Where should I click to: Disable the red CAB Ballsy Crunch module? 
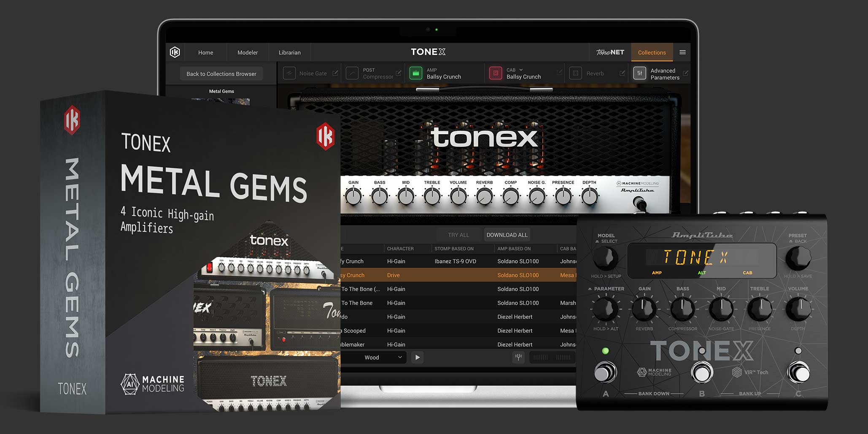pos(495,73)
